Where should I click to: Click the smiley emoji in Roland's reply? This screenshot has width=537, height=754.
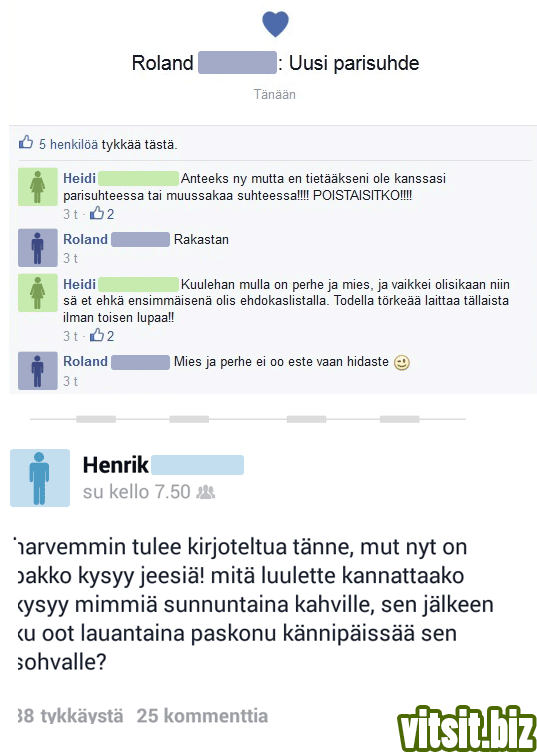(401, 363)
